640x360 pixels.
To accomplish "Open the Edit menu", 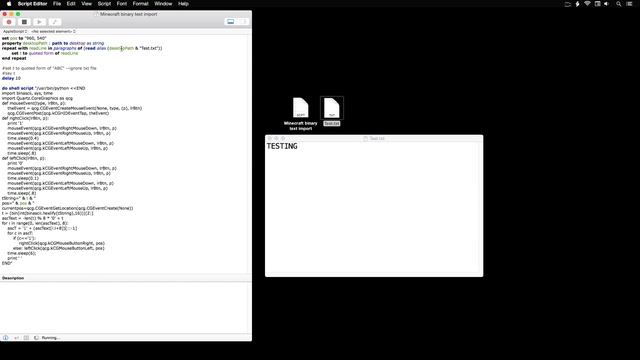I will point(71,4).
